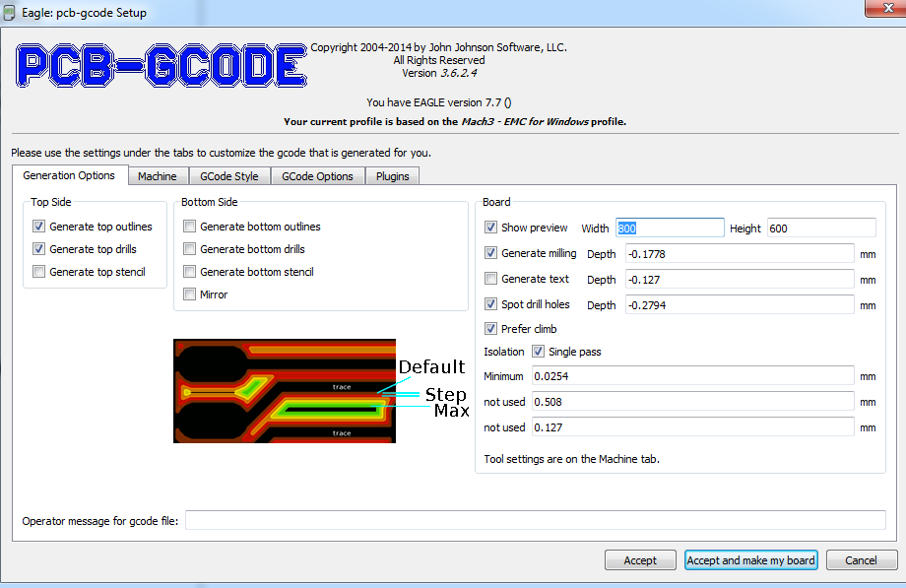
Task: Enable Generate text checkbox
Action: 490,279
